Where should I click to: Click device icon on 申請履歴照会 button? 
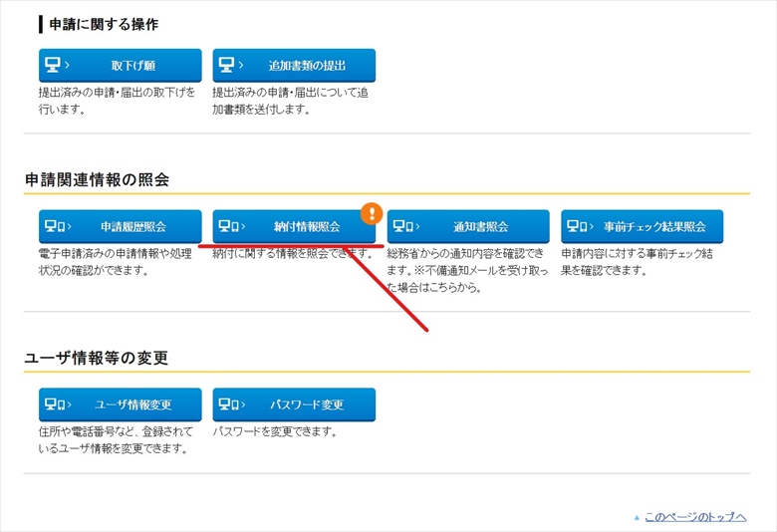(55, 226)
